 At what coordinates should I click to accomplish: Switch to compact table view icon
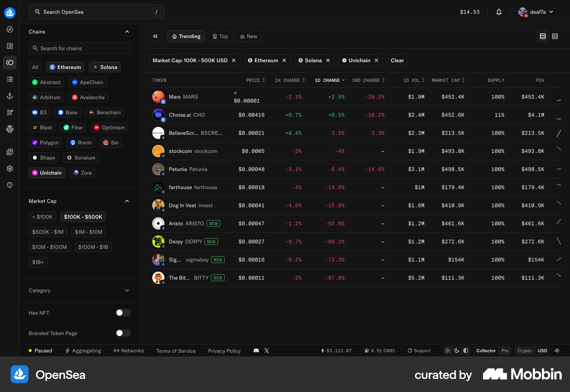point(555,36)
